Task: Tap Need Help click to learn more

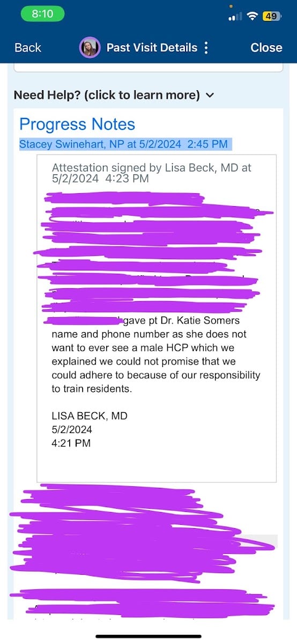Action: [107, 95]
